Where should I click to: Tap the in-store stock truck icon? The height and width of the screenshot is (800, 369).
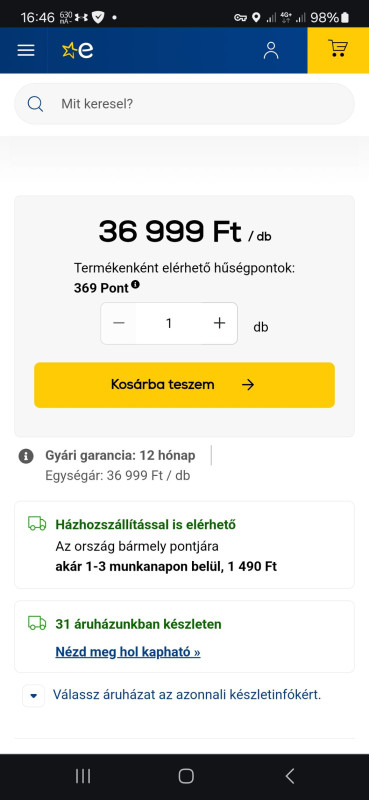point(37,623)
